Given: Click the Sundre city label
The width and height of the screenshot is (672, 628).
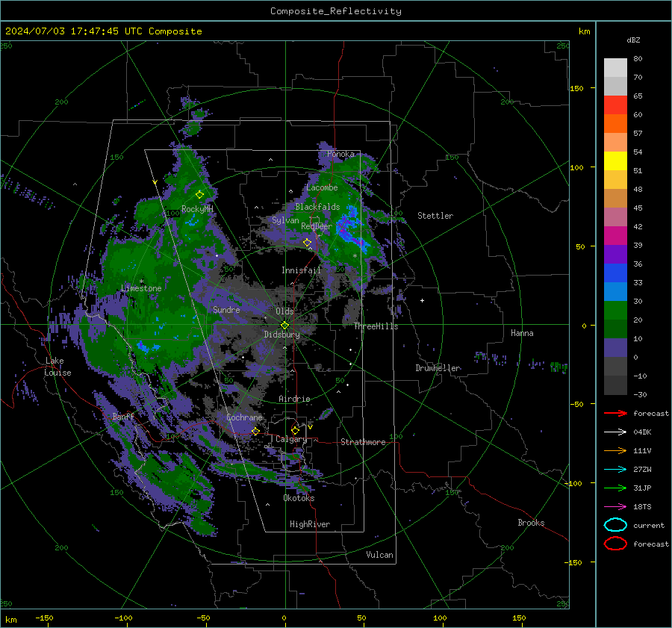Looking at the screenshot, I should [226, 309].
